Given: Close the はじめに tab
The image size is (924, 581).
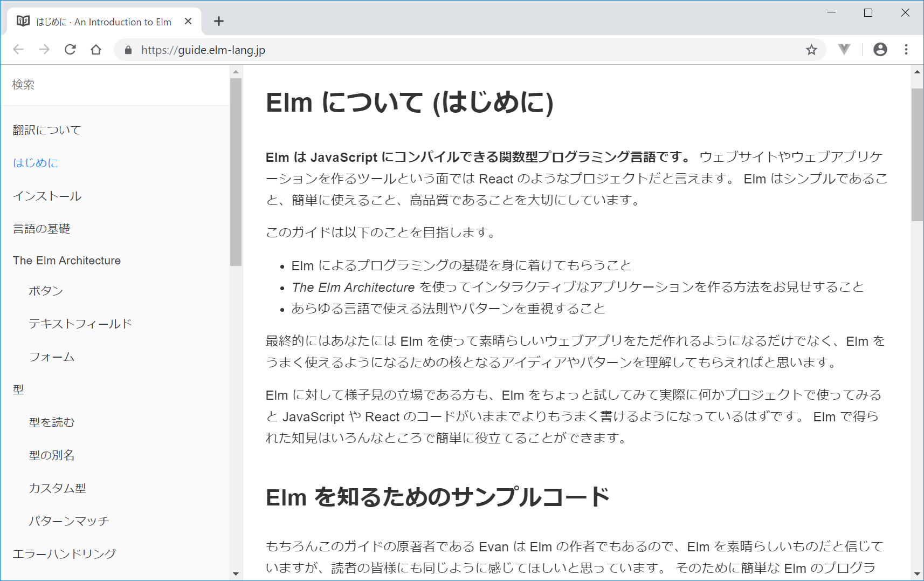Looking at the screenshot, I should pos(188,22).
